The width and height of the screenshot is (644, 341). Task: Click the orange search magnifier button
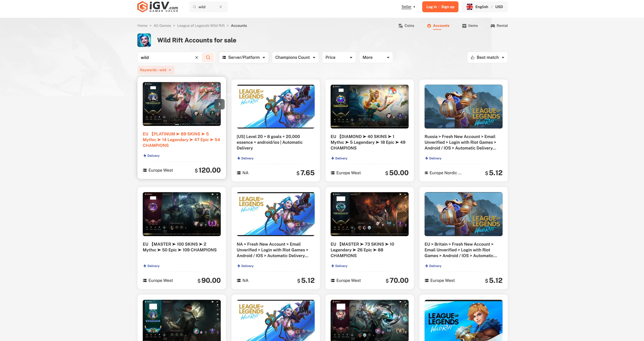click(x=208, y=58)
